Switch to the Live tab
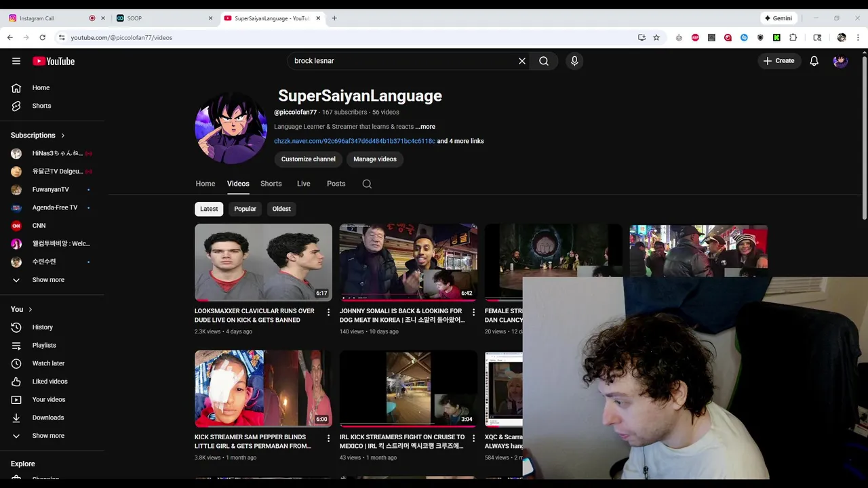 point(304,184)
